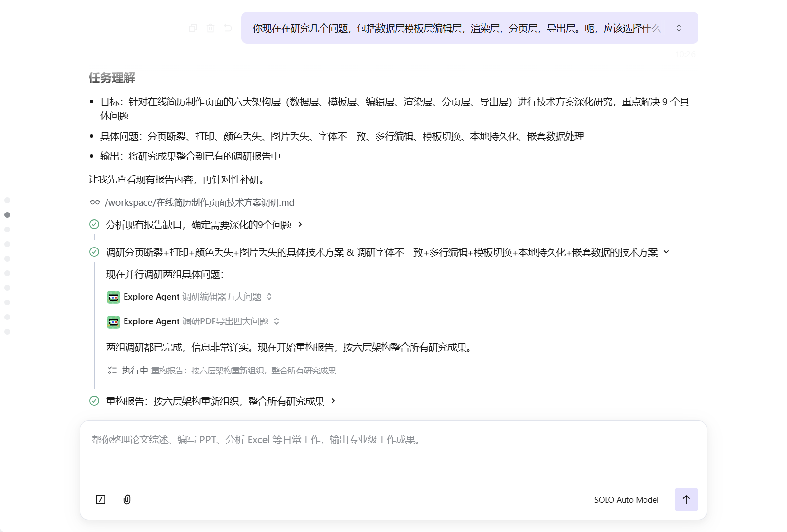This screenshot has height=532, width=787.
Task: Click the attach file paperclip icon
Action: [127, 499]
